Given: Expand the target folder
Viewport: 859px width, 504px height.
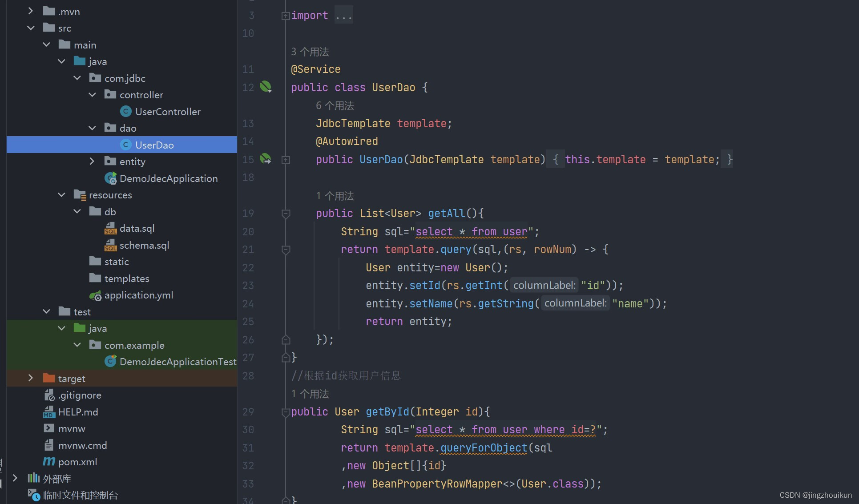Looking at the screenshot, I should [x=30, y=379].
